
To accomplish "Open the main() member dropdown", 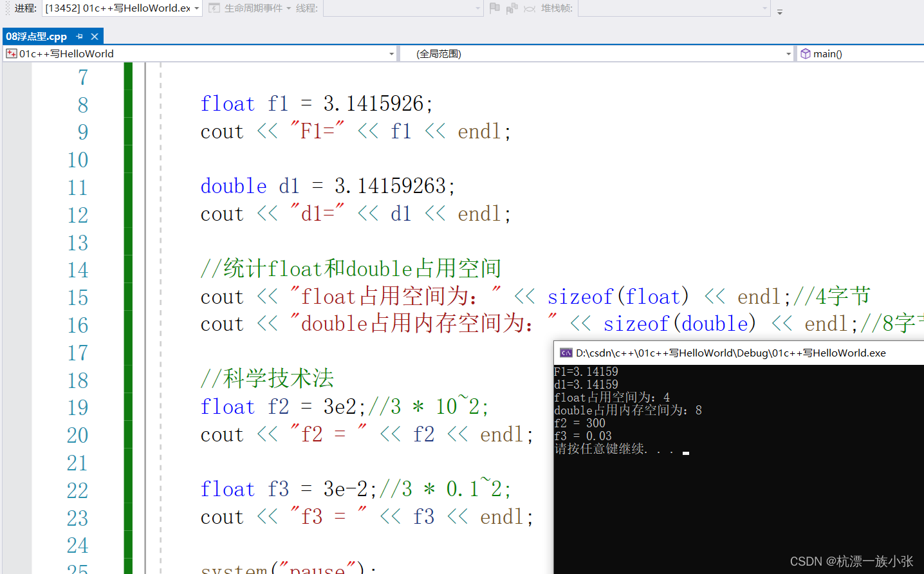I will click(x=861, y=54).
